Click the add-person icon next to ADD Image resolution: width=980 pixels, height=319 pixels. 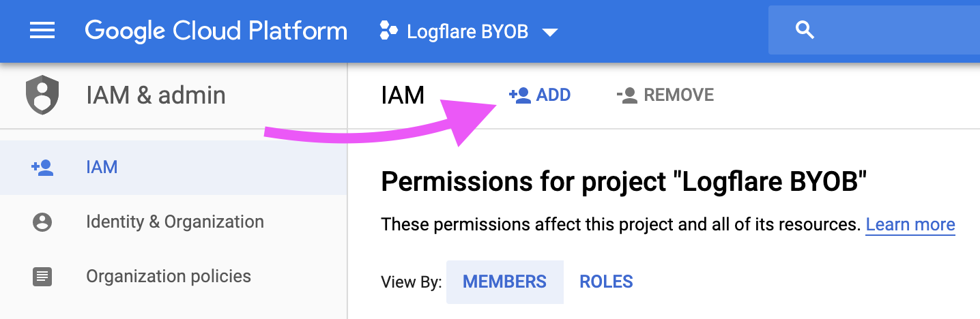[520, 95]
